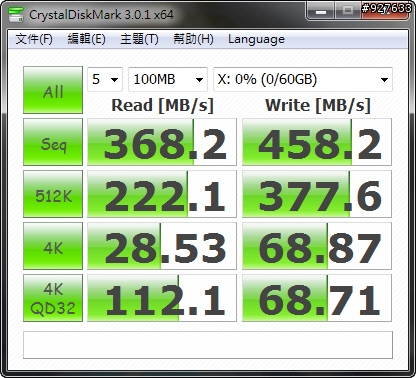Expand the drive selector X: 0% (0/60GB)
This screenshot has width=416, height=378.
303,79
